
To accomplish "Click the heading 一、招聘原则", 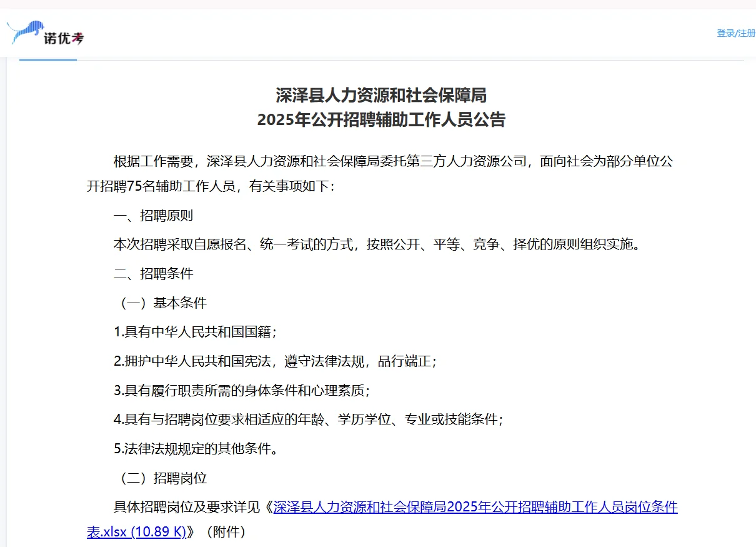I will (153, 215).
